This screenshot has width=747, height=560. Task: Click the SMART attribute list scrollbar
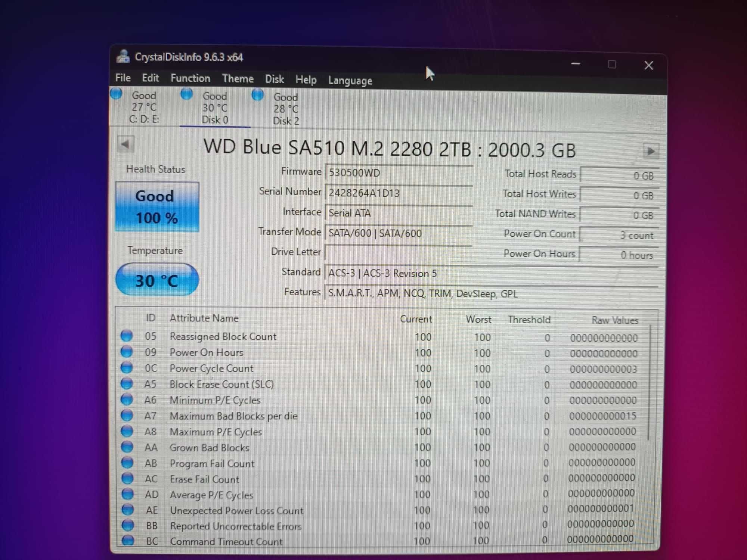click(x=650, y=383)
